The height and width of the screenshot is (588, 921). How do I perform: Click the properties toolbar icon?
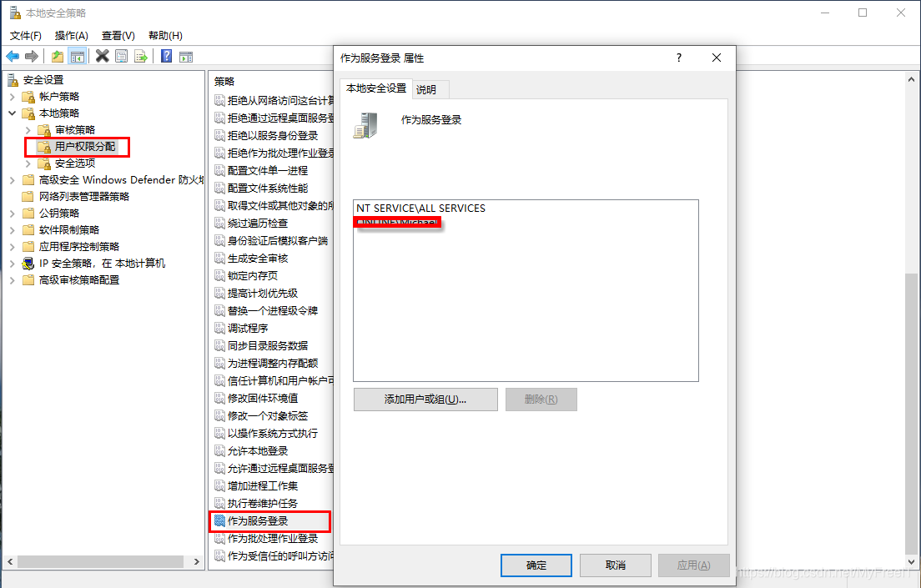tap(122, 57)
